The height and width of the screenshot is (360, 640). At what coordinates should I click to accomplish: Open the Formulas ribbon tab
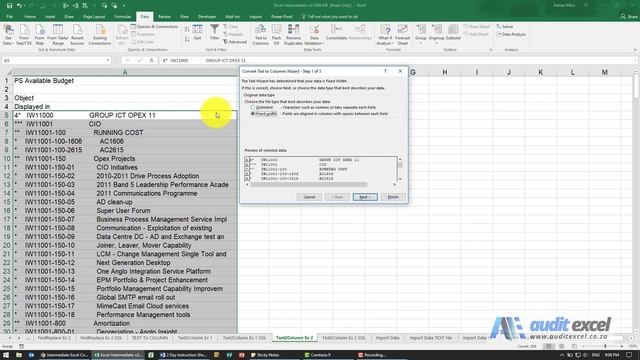click(x=122, y=17)
